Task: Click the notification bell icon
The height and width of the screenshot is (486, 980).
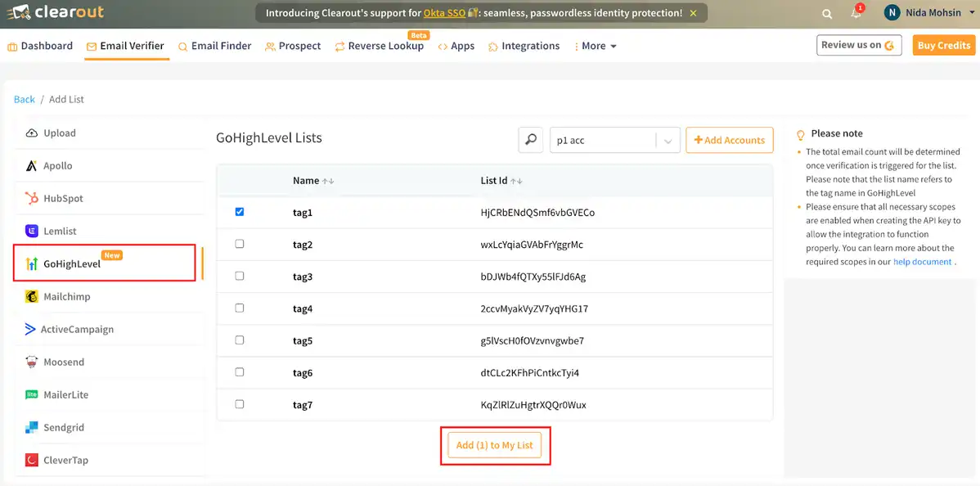Action: pos(856,14)
